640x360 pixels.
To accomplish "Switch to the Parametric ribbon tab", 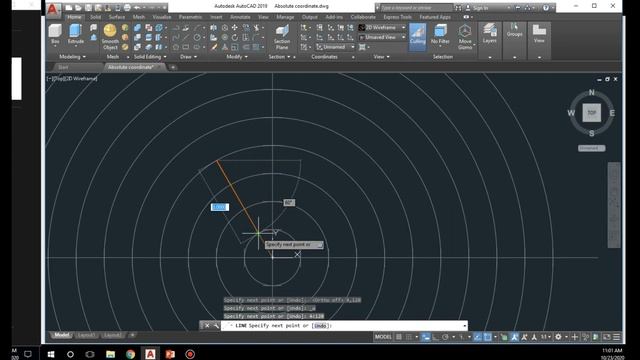I will [190, 17].
